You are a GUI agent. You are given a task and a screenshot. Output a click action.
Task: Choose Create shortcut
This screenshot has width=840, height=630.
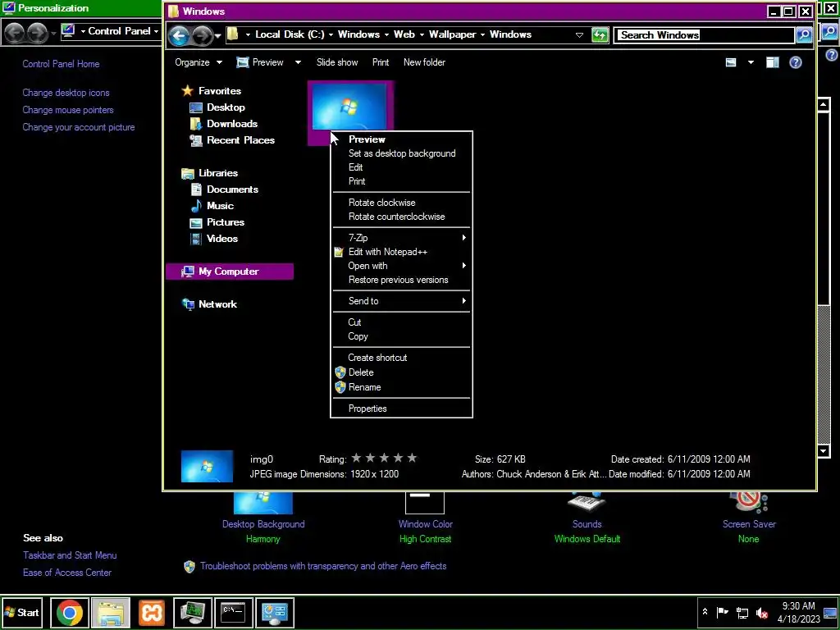pos(401,358)
